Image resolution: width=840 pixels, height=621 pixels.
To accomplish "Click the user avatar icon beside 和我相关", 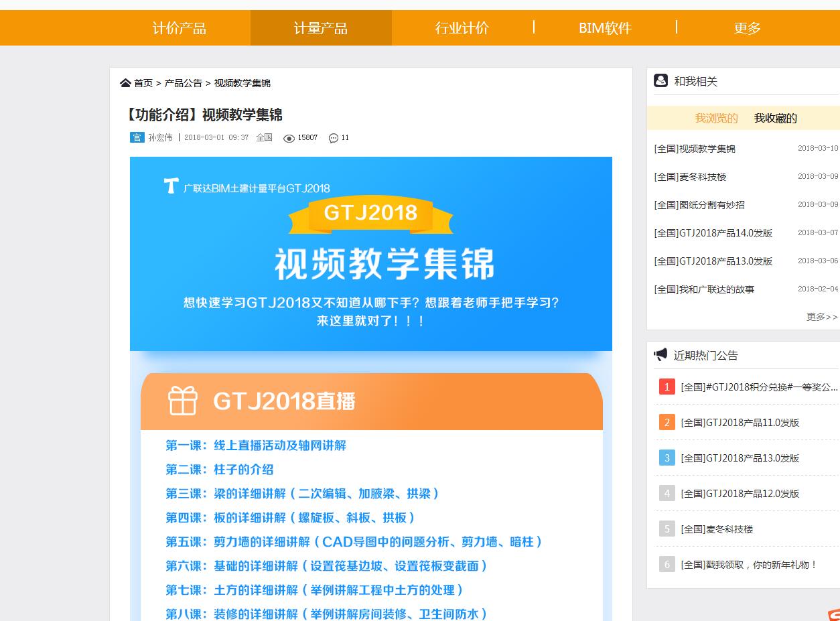I will 660,80.
